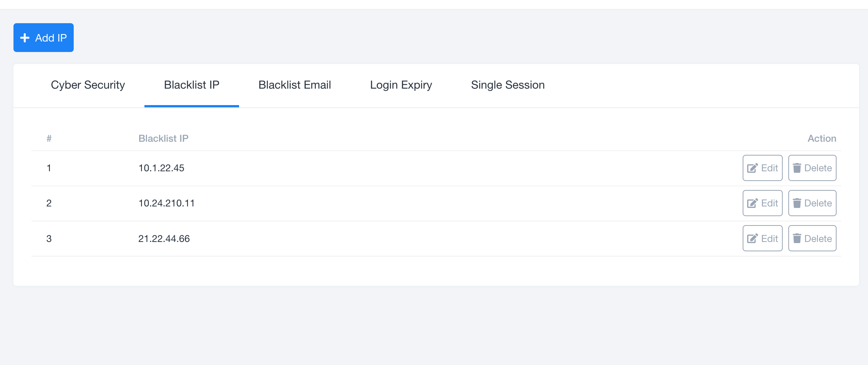The height and width of the screenshot is (365, 868).
Task: Click the pencil icon beside 10.24.210.11
Action: (x=752, y=203)
